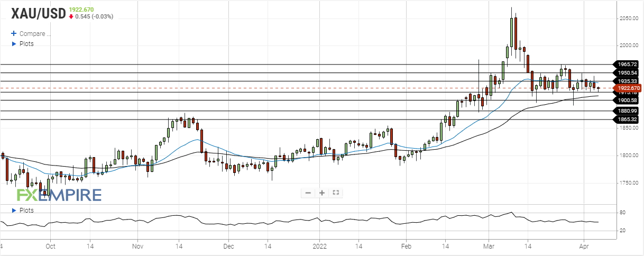Image resolution: width=644 pixels, height=256 pixels.
Task: Select the 1900.58 price level label
Action: pyautogui.click(x=627, y=100)
